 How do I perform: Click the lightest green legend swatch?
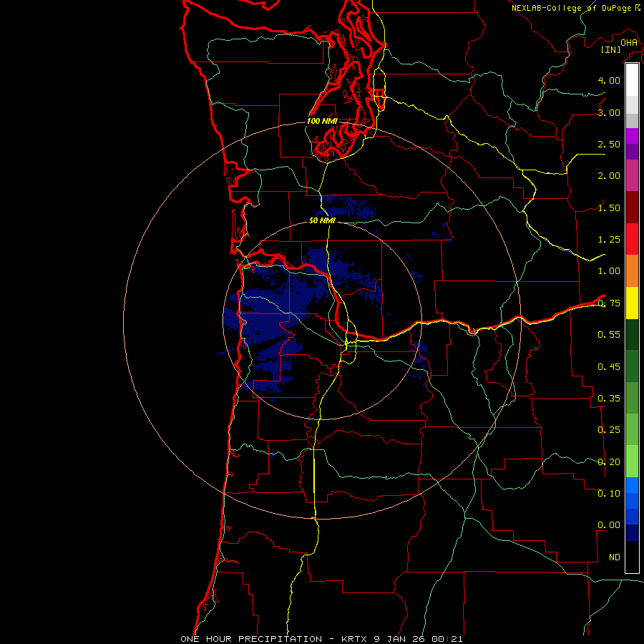632,462
